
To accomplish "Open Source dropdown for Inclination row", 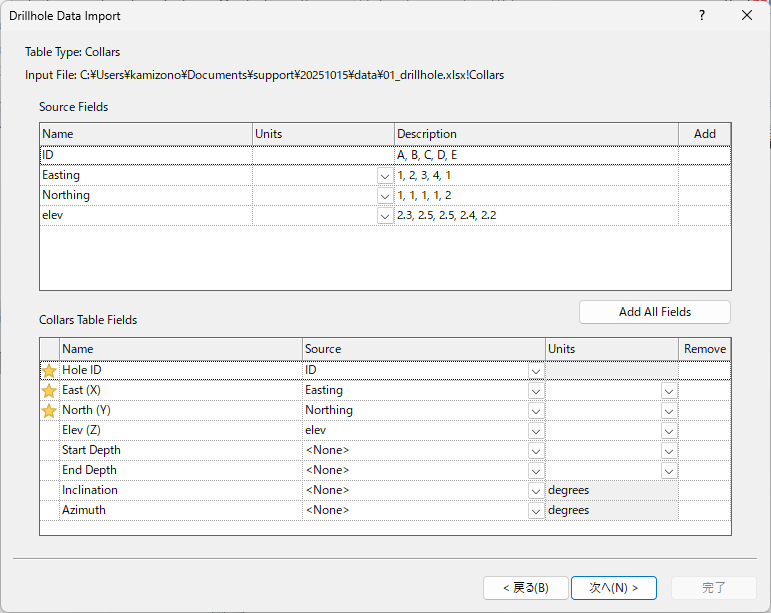I will [536, 491].
